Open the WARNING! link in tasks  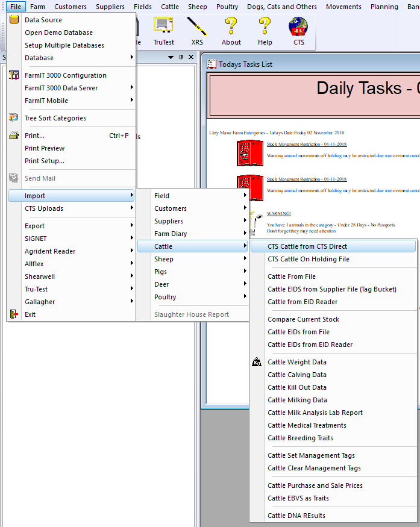[279, 213]
